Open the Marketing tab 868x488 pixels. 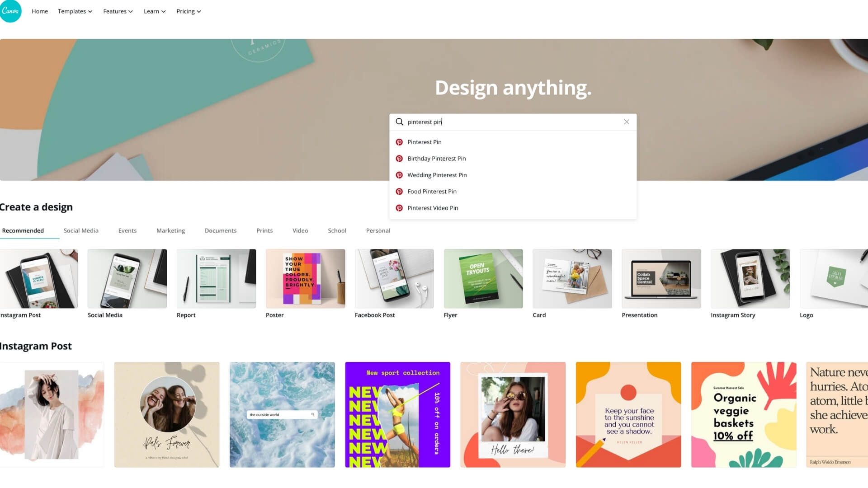click(171, 230)
